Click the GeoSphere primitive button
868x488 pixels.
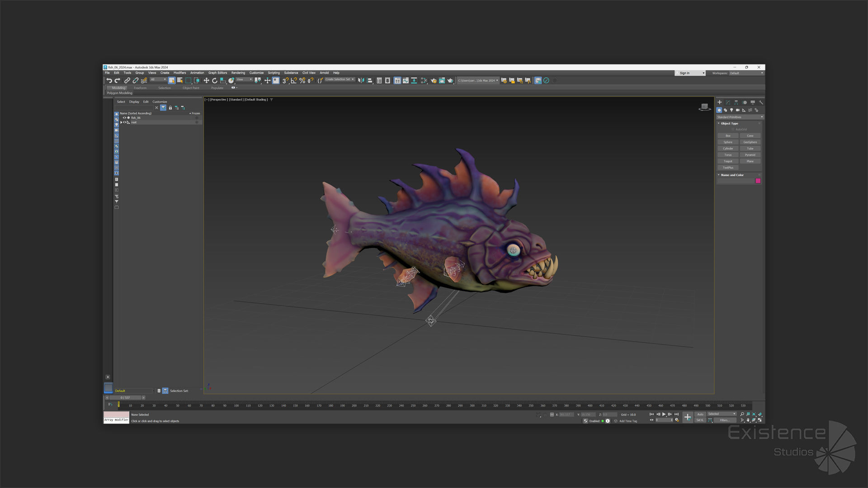tap(750, 142)
